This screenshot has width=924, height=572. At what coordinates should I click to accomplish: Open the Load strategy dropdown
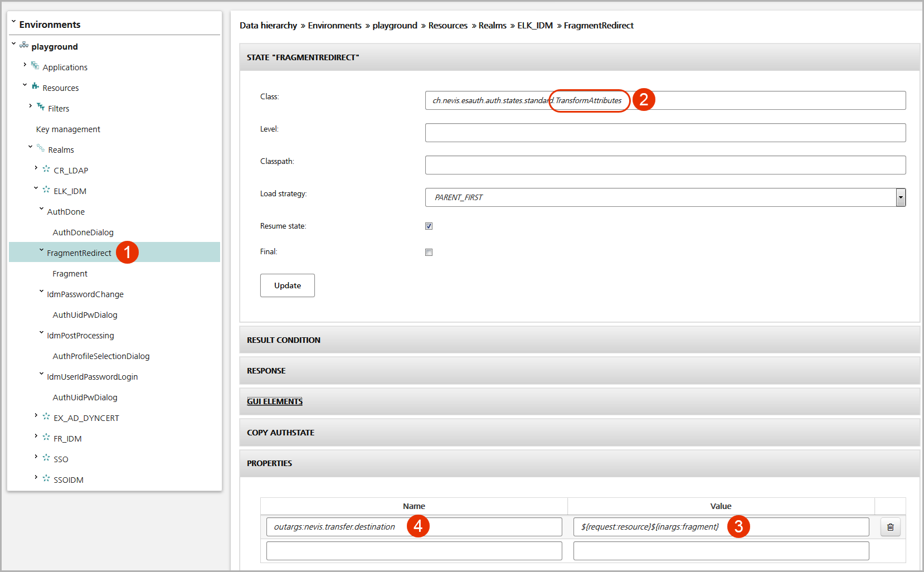coord(901,197)
